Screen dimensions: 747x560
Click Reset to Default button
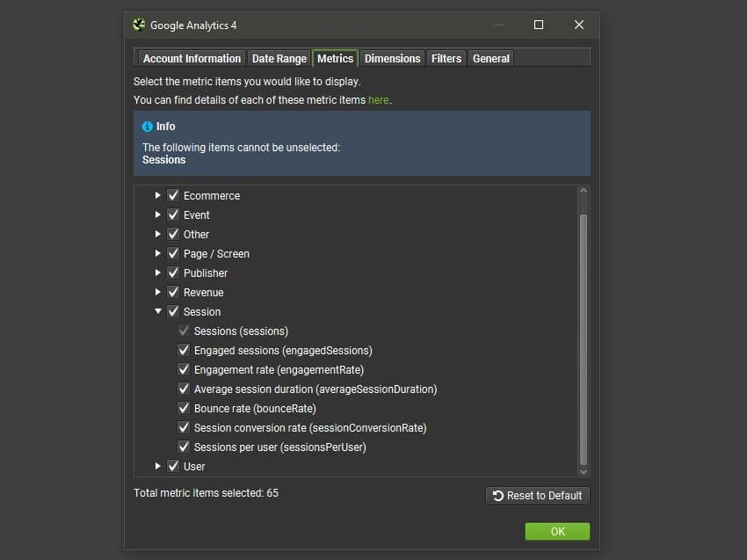[537, 495]
